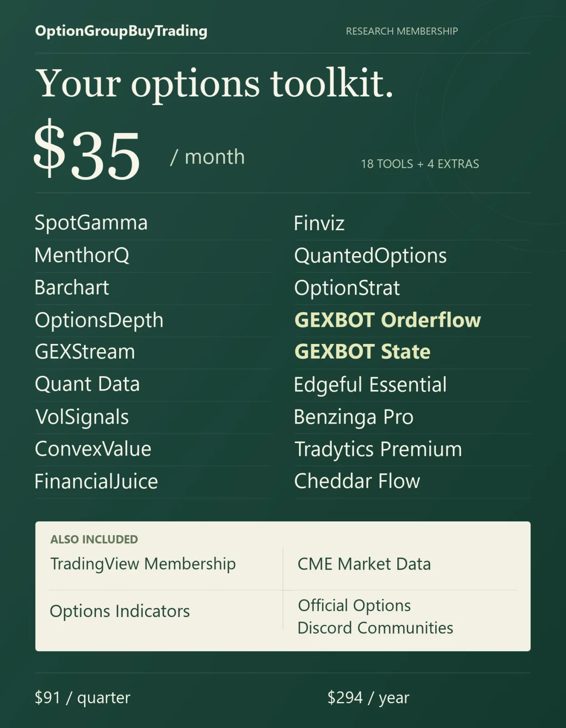566x728 pixels.
Task: Open VolSignals in the list
Action: click(x=82, y=417)
